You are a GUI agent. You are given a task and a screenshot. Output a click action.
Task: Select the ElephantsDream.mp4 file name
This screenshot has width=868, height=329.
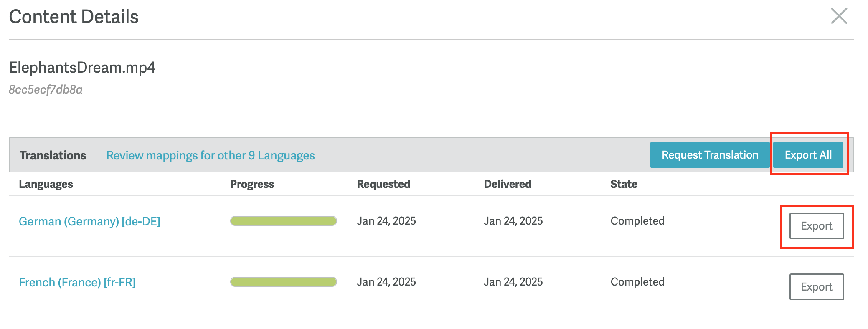(x=82, y=67)
